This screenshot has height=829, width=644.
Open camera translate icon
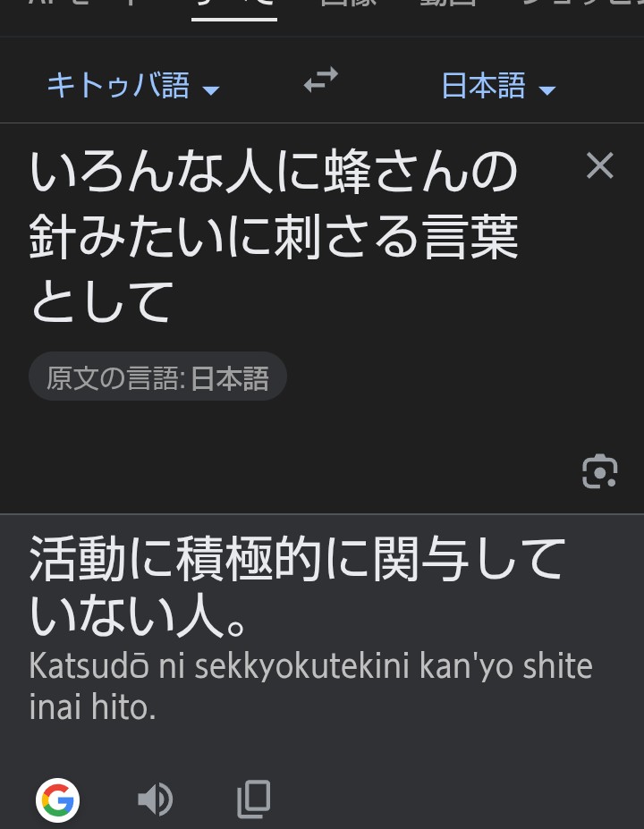[x=599, y=471]
